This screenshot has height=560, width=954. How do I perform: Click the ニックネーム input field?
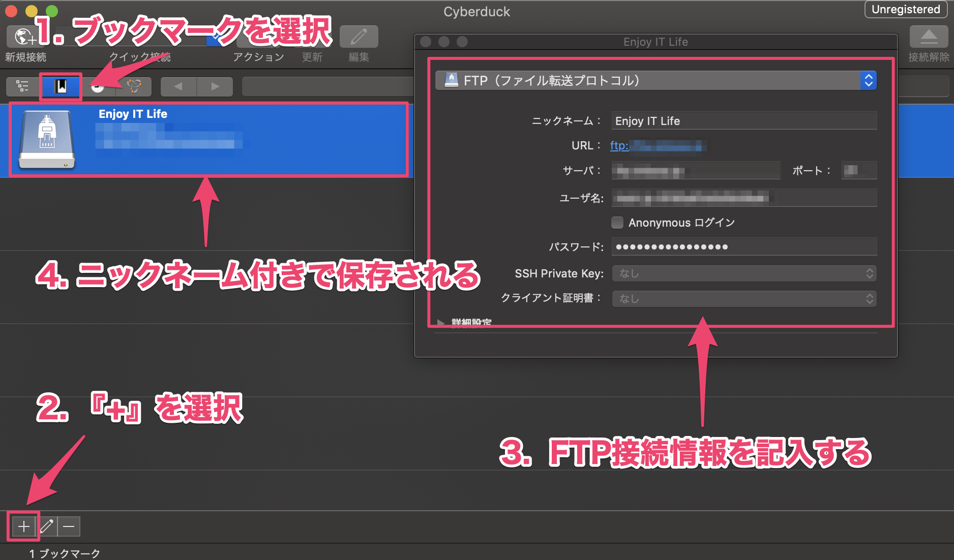743,121
